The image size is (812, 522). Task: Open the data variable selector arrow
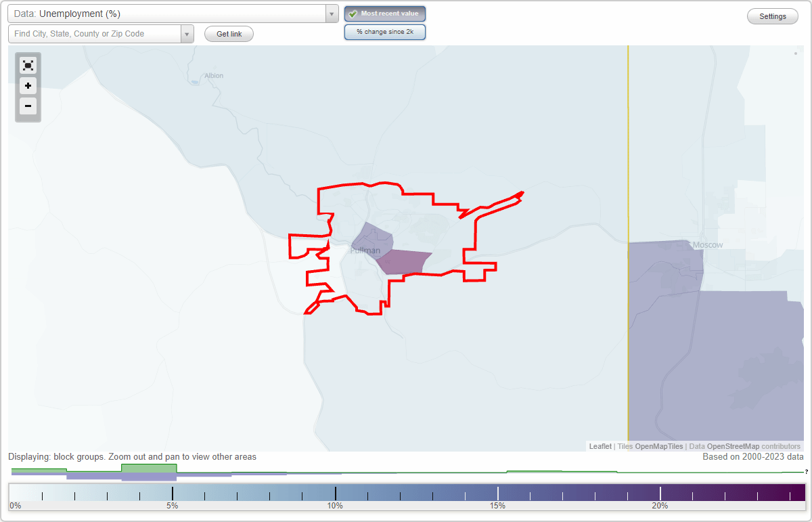pos(330,14)
